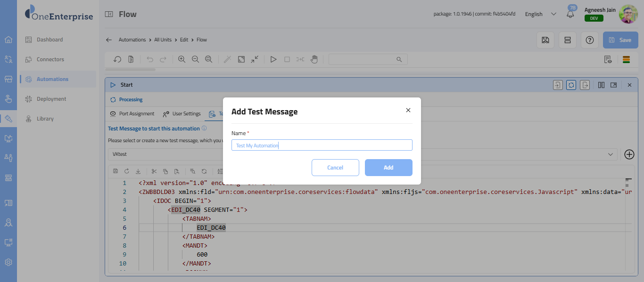This screenshot has width=644, height=282.
Task: Click the zoom in magnifier icon
Action: tap(182, 59)
